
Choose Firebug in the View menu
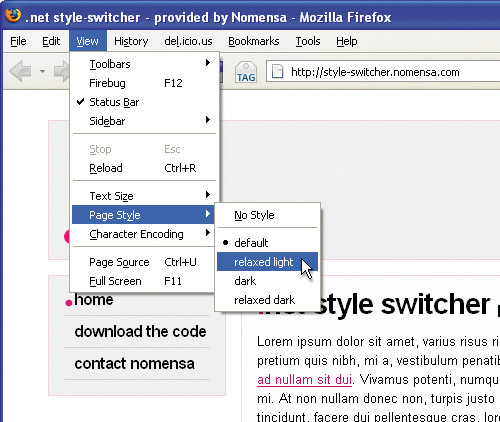pos(144,83)
